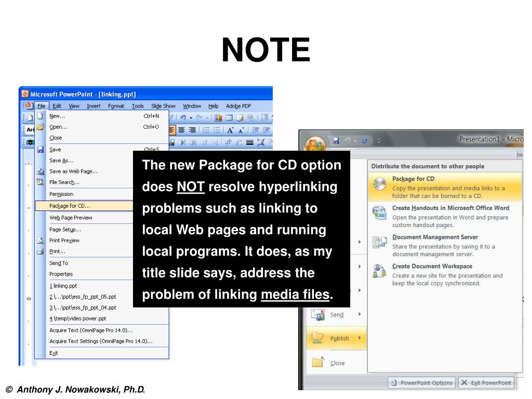The width and height of the screenshot is (532, 399).
Task: Click the printer icon beside Print
Action: coord(41,251)
